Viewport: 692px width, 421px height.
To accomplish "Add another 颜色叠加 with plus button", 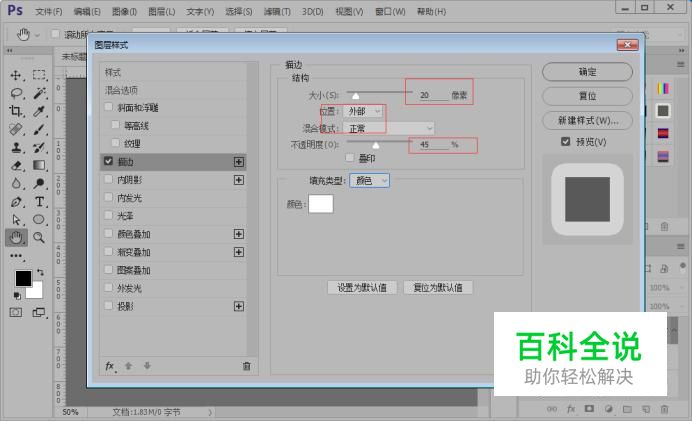I will (239, 234).
